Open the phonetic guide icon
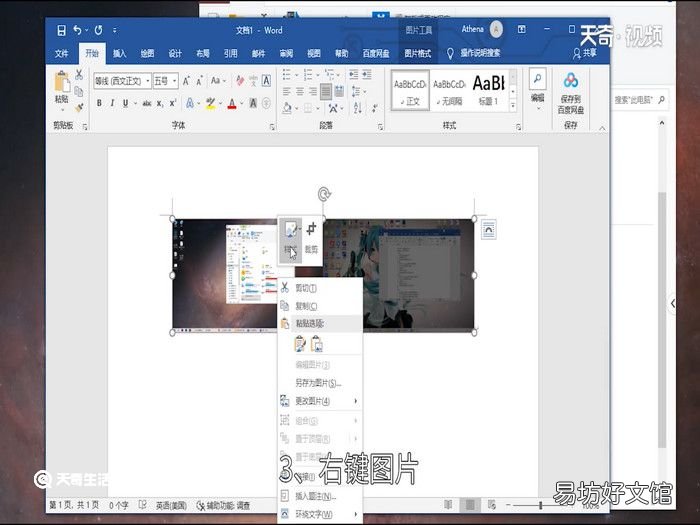The image size is (700, 525). pos(254,80)
